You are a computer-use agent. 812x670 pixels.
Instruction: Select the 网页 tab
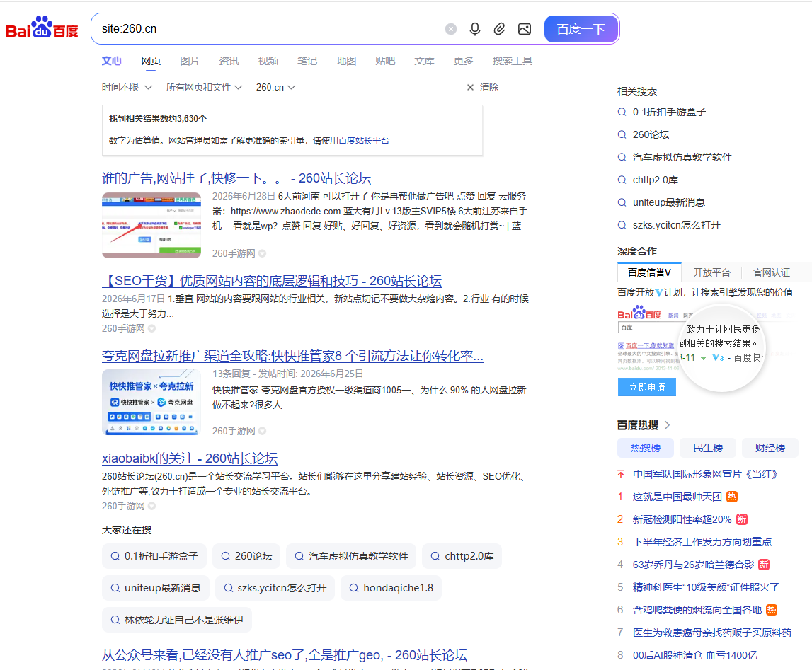(151, 61)
